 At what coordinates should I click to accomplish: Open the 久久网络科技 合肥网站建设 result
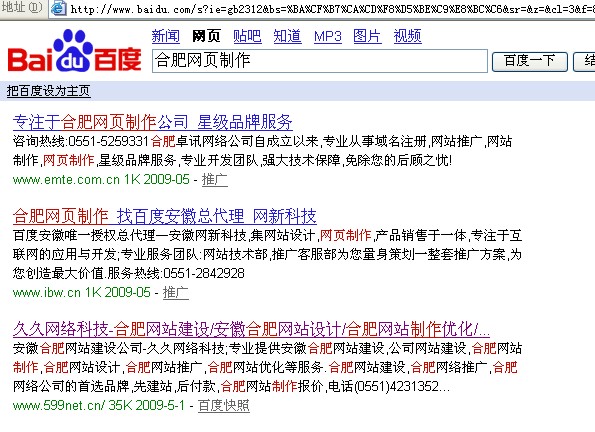(251, 329)
